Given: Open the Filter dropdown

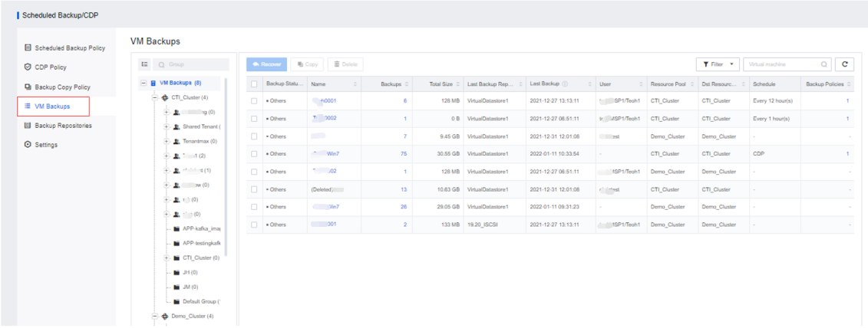Looking at the screenshot, I should click(718, 64).
